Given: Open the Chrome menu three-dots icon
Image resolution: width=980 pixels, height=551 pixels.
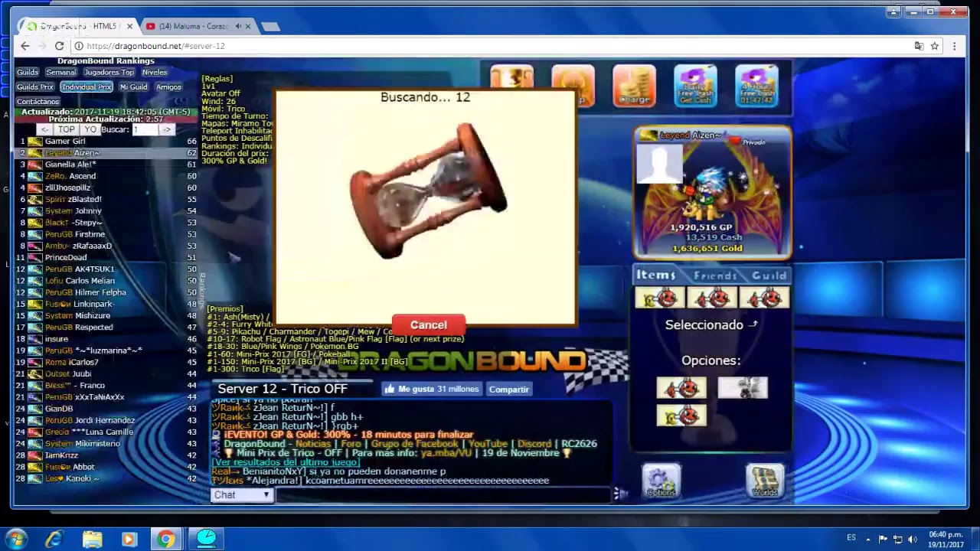Looking at the screenshot, I should (x=954, y=46).
